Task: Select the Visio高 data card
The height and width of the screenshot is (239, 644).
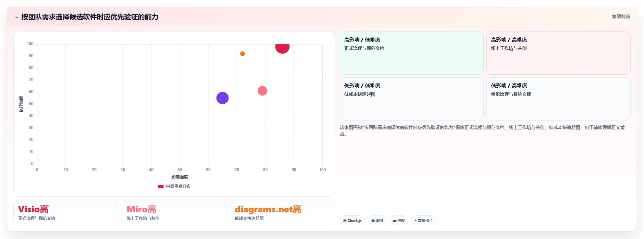Action: [x=66, y=213]
